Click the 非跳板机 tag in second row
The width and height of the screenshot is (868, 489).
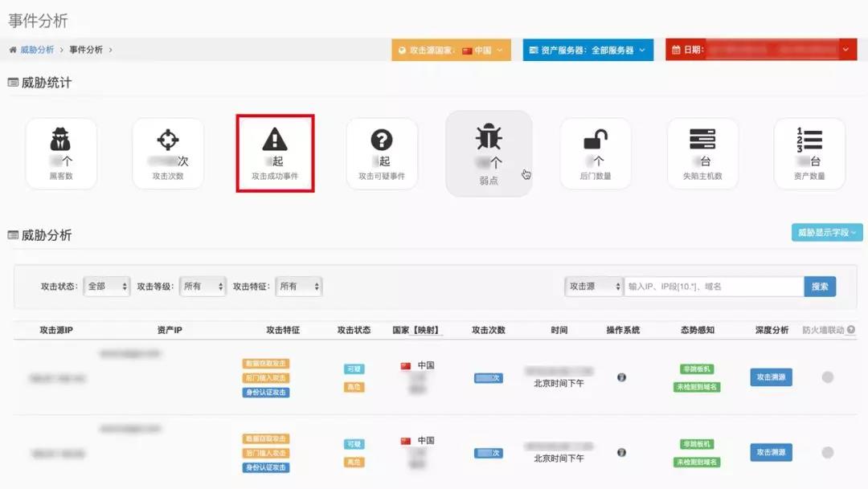pyautogui.click(x=697, y=444)
